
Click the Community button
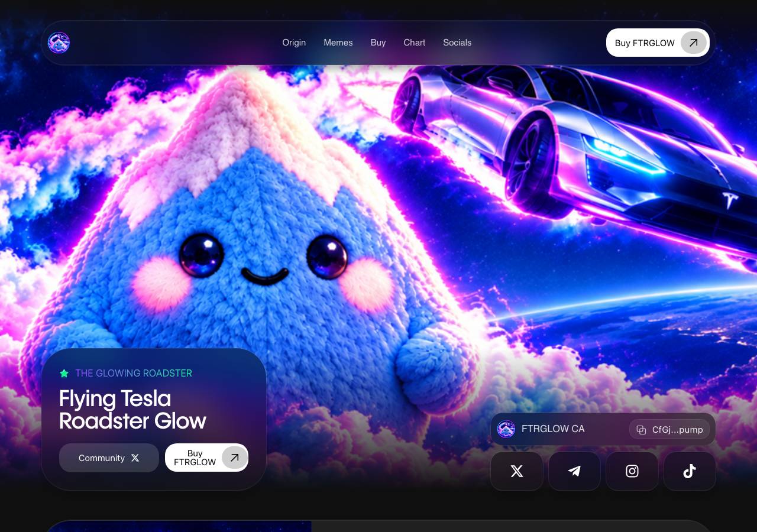109,458
